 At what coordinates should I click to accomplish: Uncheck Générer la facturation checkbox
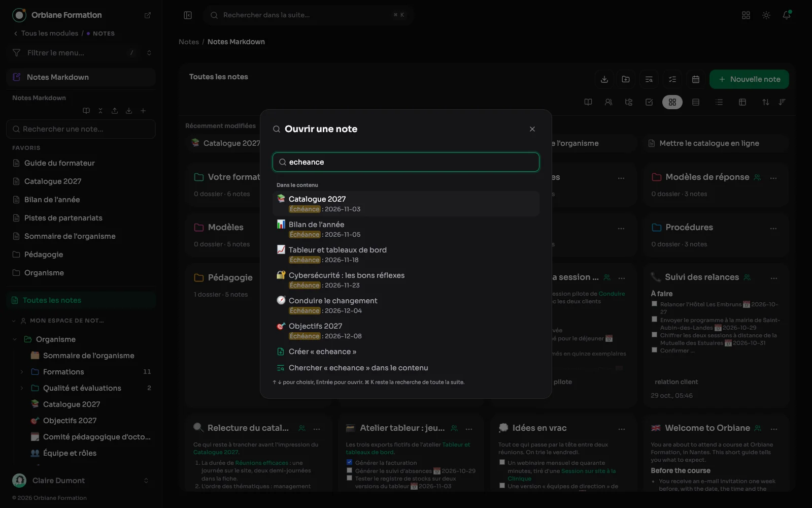[x=349, y=462]
